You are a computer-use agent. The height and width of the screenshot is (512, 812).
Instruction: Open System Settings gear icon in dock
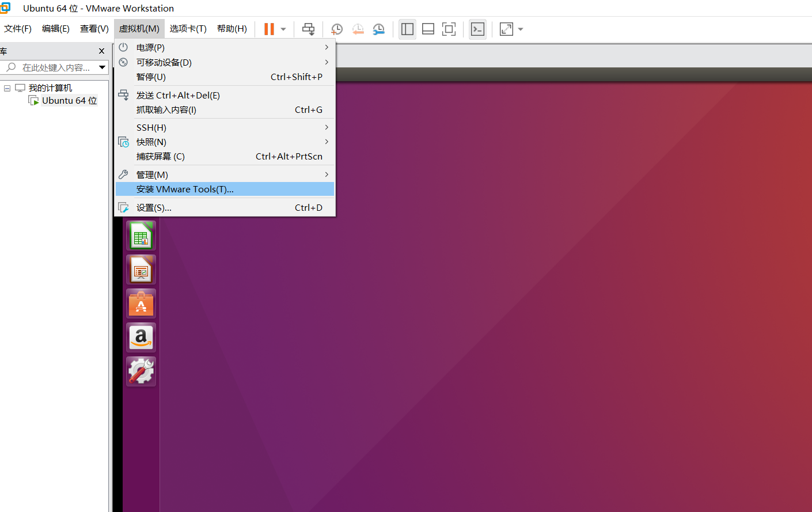(141, 371)
